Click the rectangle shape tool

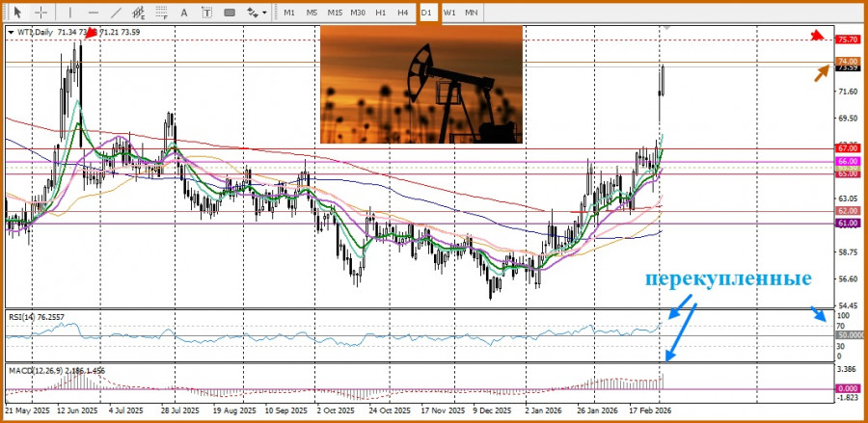coord(230,13)
